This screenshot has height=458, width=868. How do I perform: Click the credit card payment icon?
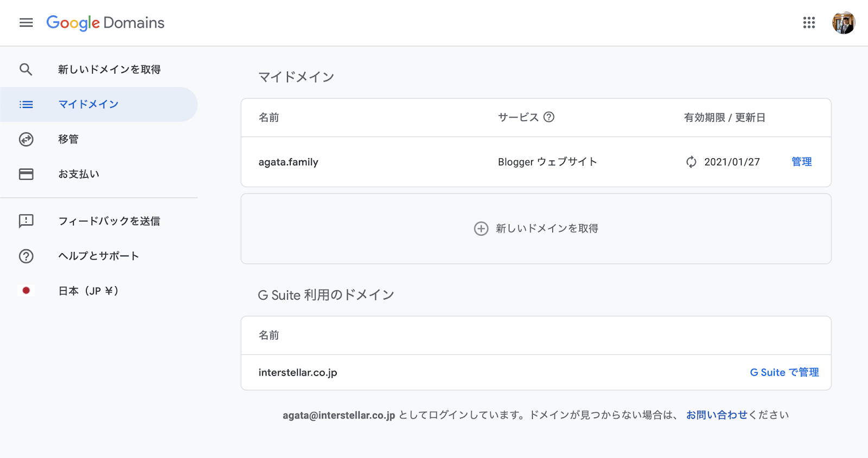pyautogui.click(x=26, y=174)
